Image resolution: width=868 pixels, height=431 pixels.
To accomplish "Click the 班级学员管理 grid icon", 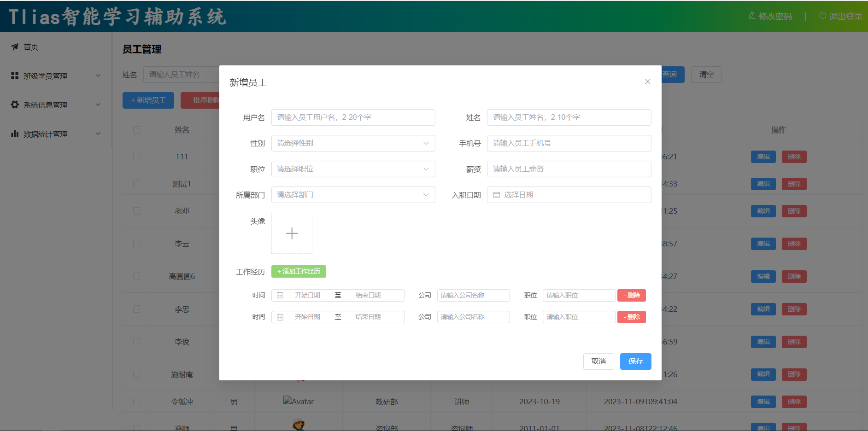I will coord(15,76).
